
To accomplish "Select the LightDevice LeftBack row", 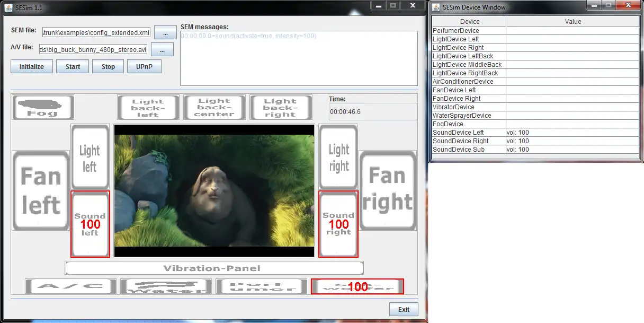I will [x=536, y=56].
